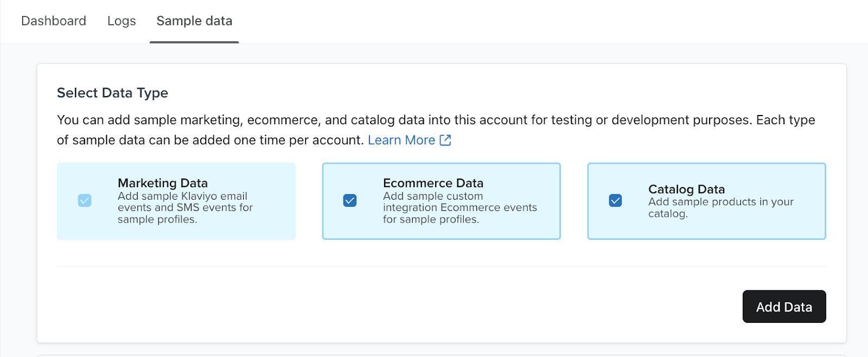Click the Select Data Type heading

112,93
